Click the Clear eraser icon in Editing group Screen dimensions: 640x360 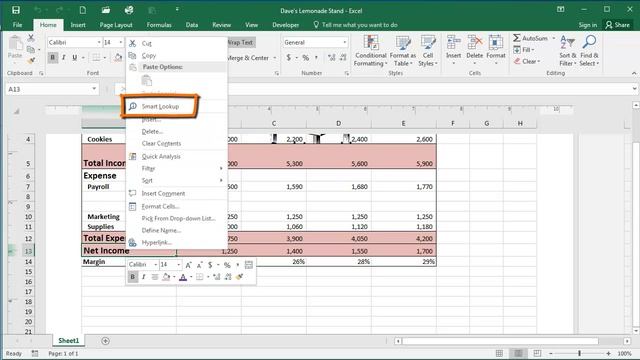(x=517, y=61)
